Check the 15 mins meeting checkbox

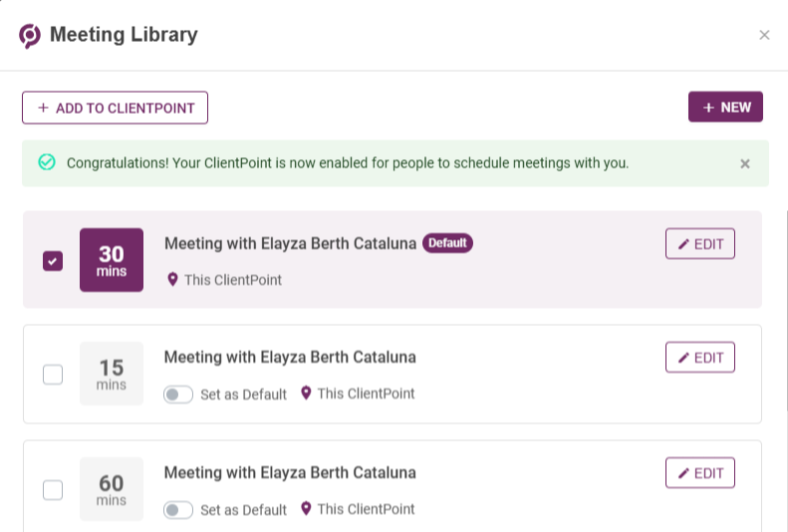(x=53, y=375)
